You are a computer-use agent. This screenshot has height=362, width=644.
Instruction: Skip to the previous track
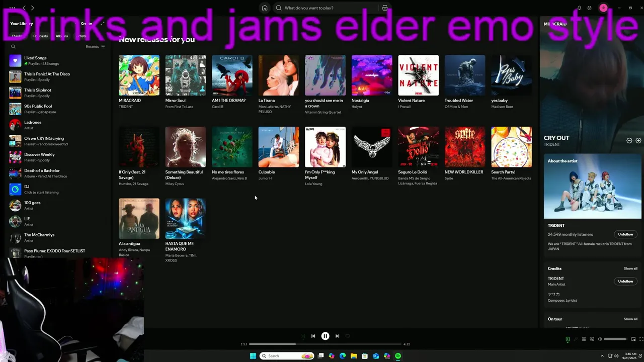coord(313,336)
